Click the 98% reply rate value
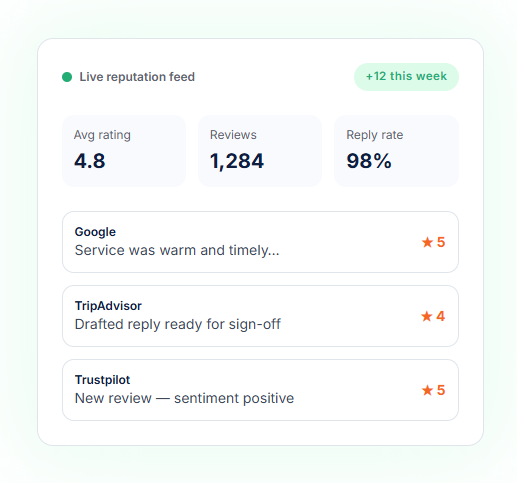Viewport: 517px width, 483px height. [x=369, y=161]
